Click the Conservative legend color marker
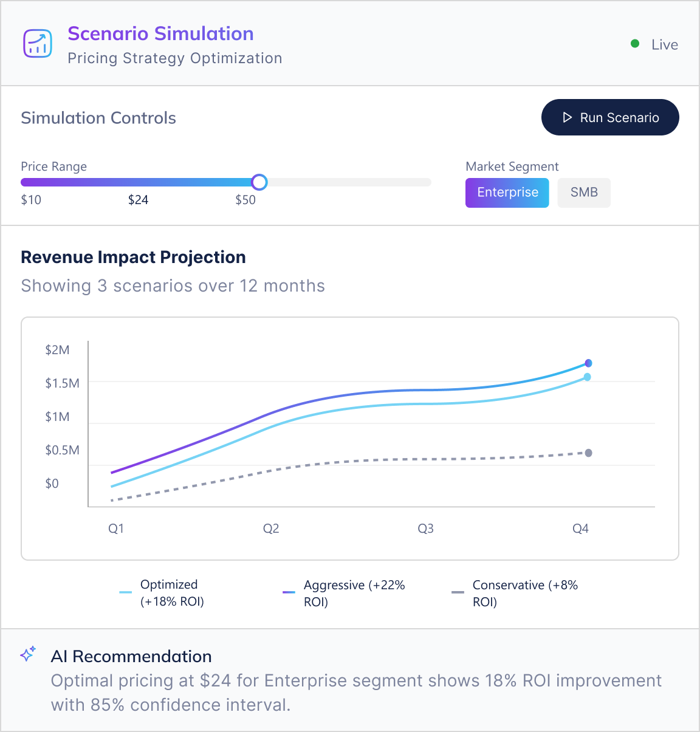This screenshot has height=732, width=700. pyautogui.click(x=458, y=592)
